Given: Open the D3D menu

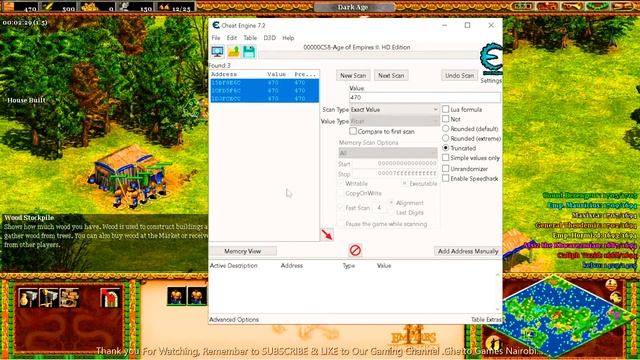Looking at the screenshot, I should (269, 38).
